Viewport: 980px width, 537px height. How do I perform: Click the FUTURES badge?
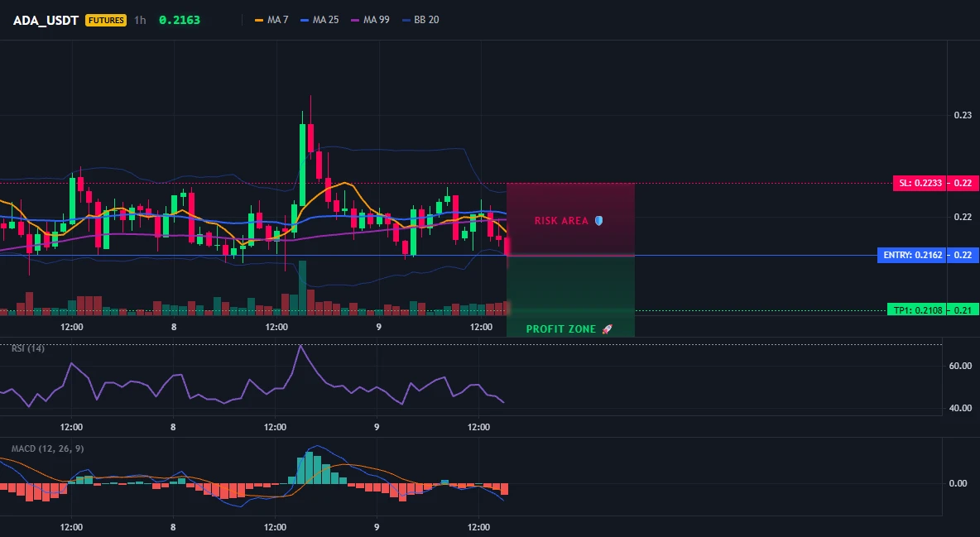pyautogui.click(x=106, y=20)
